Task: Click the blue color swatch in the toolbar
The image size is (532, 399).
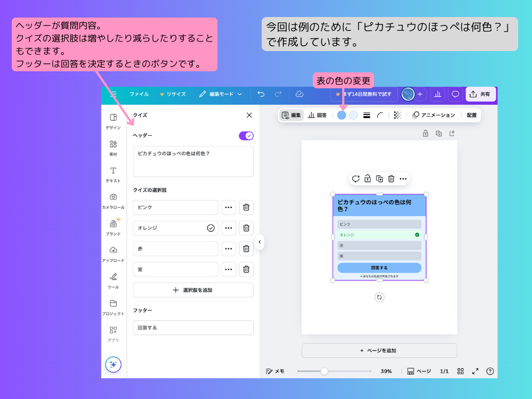Action: [341, 115]
